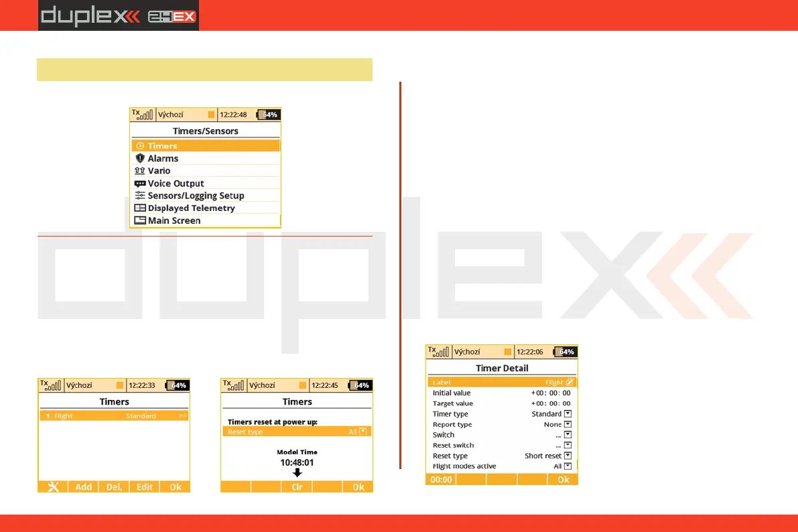This screenshot has width=798, height=532.
Task: Click the orange status square above the Flight timer list
Action: [119, 385]
